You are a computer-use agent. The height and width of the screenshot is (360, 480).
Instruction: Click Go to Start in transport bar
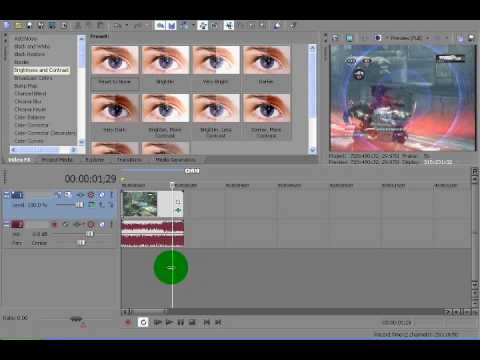[x=207, y=322]
